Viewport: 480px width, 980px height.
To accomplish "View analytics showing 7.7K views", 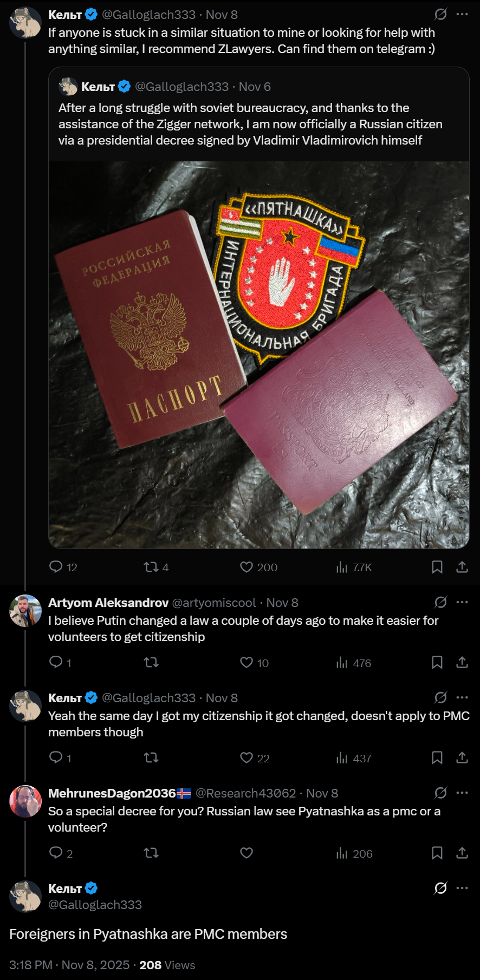I will point(342,567).
